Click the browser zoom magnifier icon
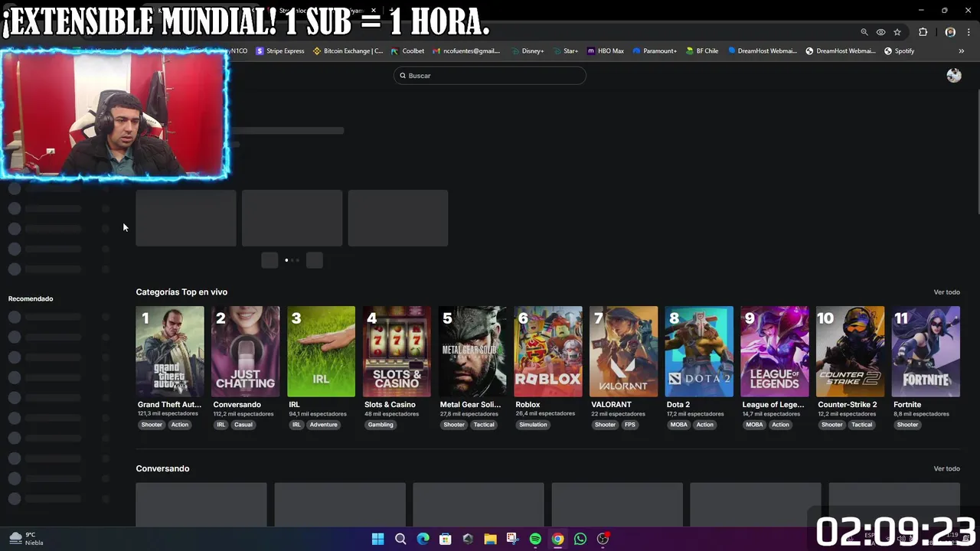Image resolution: width=980 pixels, height=551 pixels. (x=864, y=32)
